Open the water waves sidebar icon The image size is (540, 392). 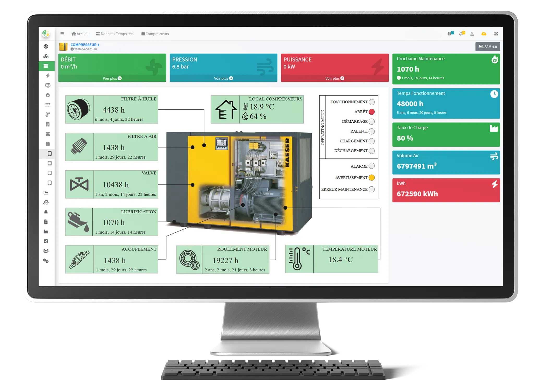click(x=48, y=105)
